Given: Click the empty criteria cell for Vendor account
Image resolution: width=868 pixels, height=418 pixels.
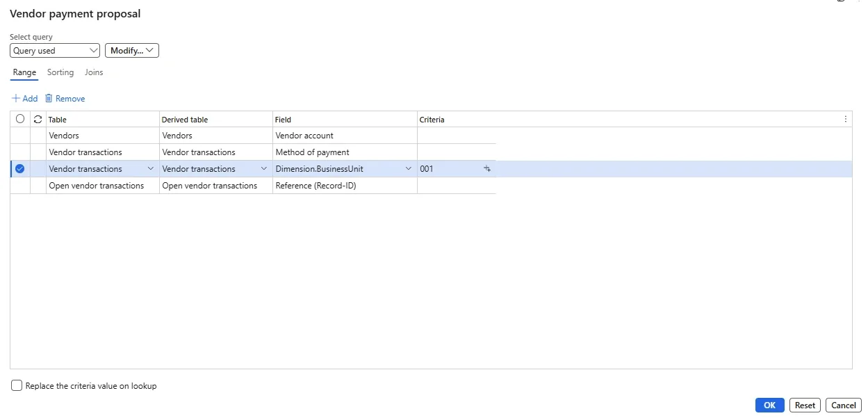Looking at the screenshot, I should click(x=457, y=136).
